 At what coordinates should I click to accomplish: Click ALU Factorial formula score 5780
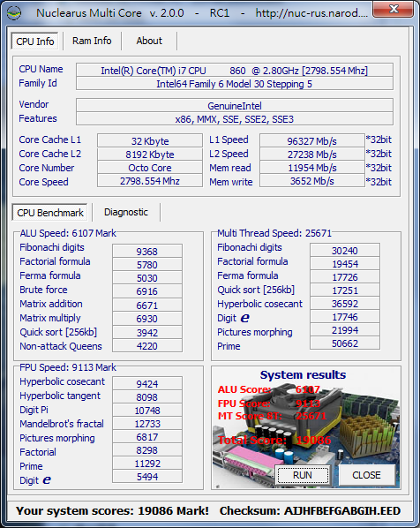tap(147, 265)
